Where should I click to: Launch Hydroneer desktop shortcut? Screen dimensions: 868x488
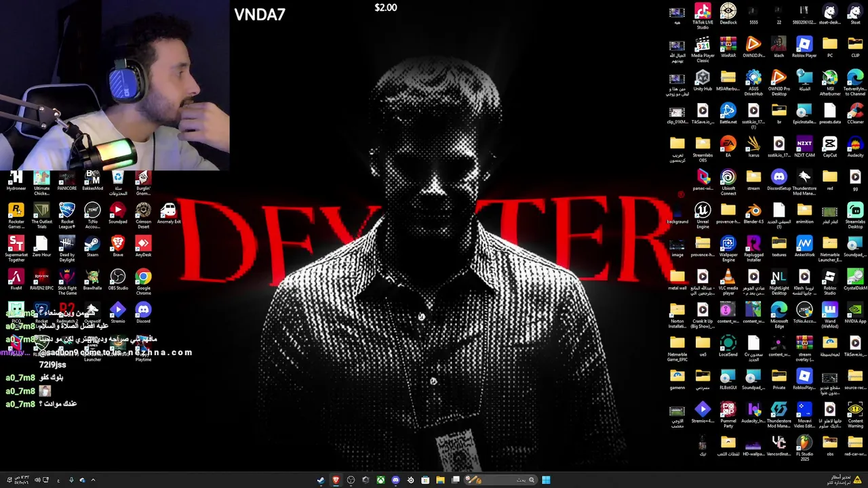pyautogui.click(x=16, y=180)
